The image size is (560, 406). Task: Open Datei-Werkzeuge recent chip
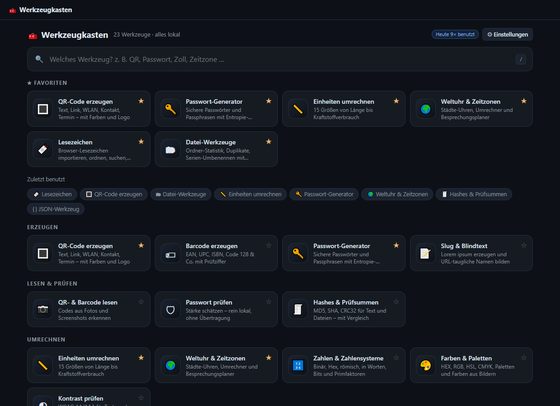(181, 194)
